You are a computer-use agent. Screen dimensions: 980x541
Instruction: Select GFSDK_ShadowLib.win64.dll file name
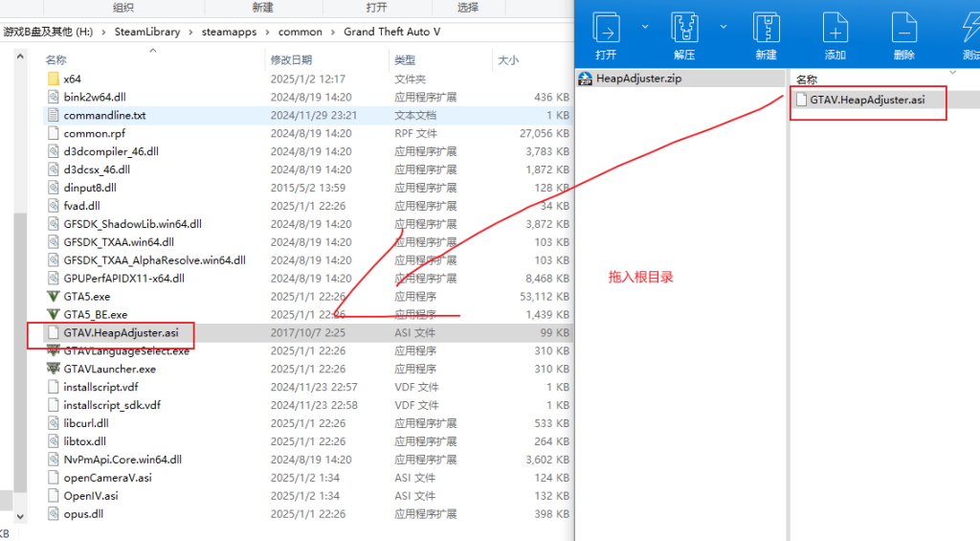pyautogui.click(x=132, y=224)
